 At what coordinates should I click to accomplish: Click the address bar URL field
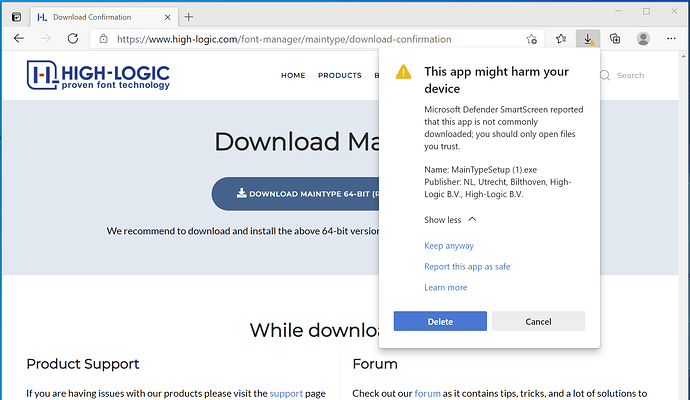point(300,39)
